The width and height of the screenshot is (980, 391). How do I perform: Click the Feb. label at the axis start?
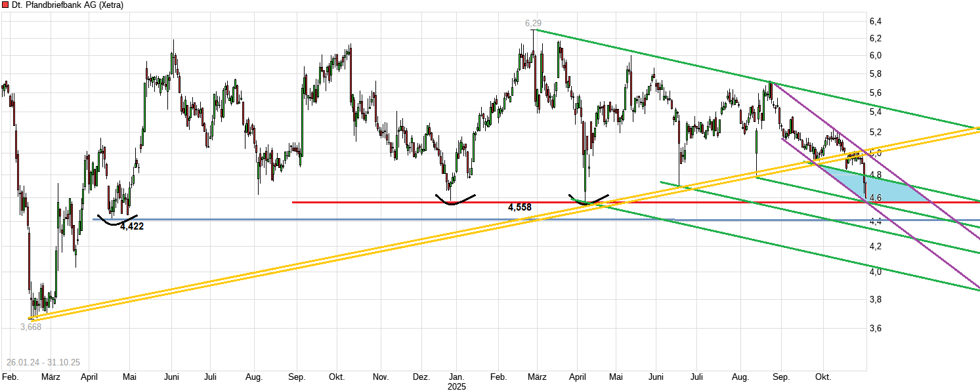pyautogui.click(x=9, y=377)
